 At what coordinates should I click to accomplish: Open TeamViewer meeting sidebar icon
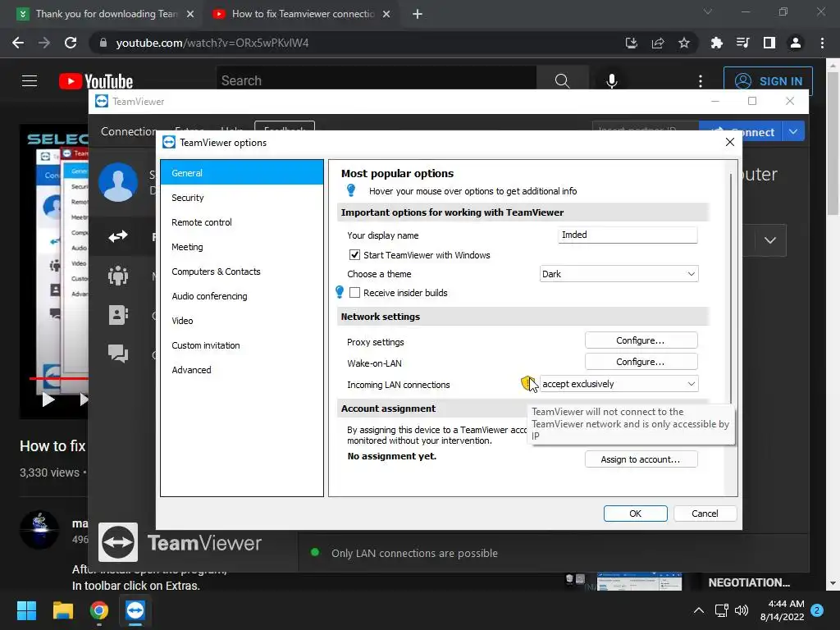coord(118,276)
